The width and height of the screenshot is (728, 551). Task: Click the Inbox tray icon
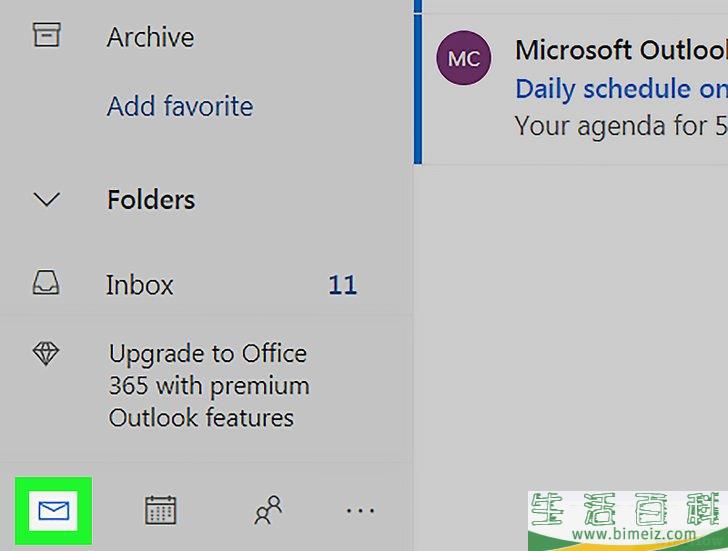coord(46,283)
